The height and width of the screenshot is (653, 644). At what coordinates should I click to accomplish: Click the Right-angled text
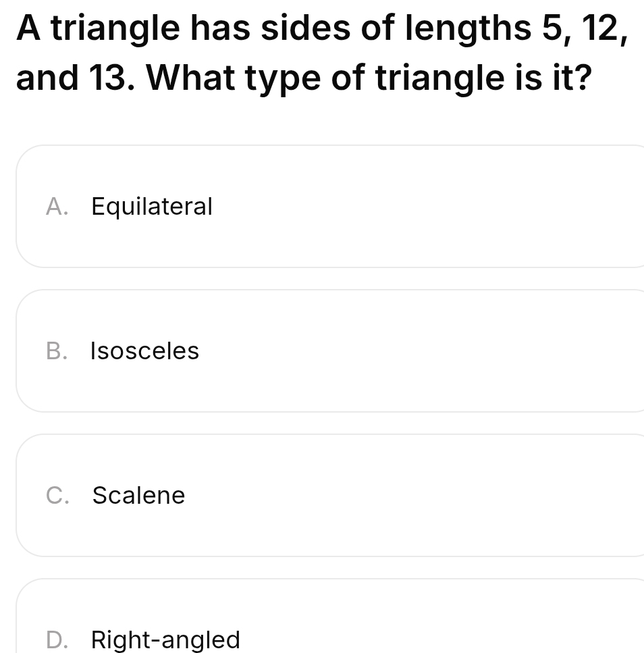[x=165, y=640]
